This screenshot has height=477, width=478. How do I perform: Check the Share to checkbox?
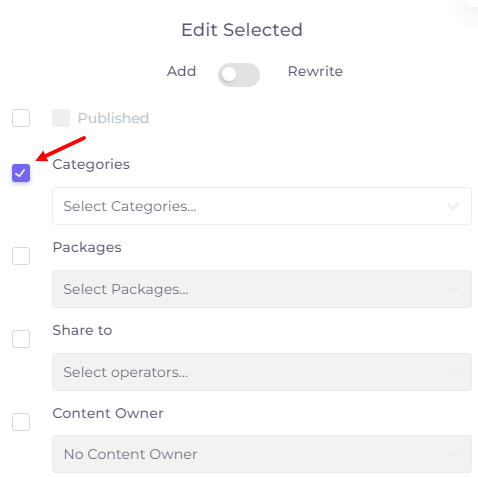(21, 339)
